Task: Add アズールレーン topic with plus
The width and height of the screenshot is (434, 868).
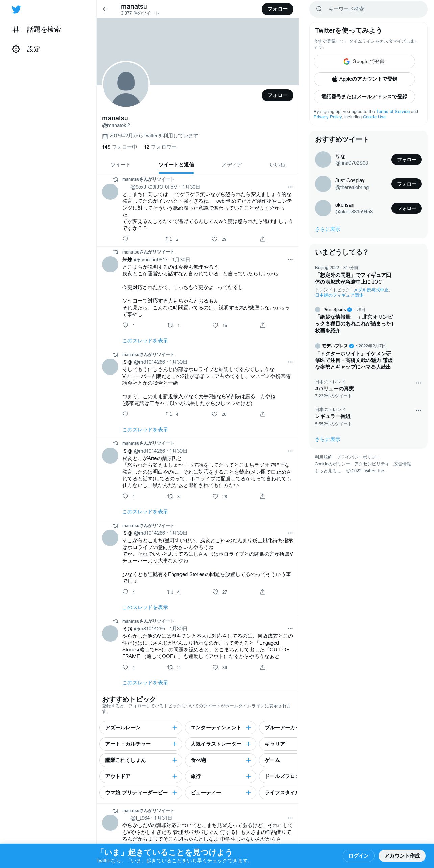Action: tap(175, 728)
